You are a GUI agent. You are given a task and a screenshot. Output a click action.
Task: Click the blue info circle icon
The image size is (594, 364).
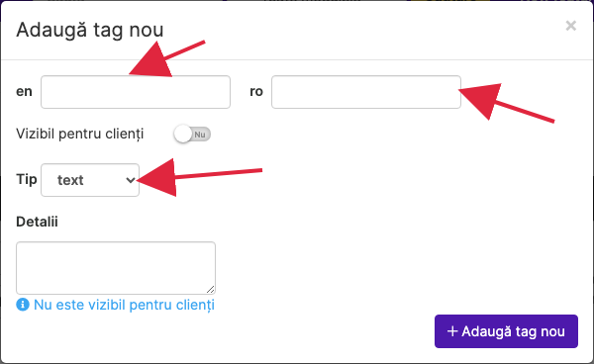pos(23,305)
